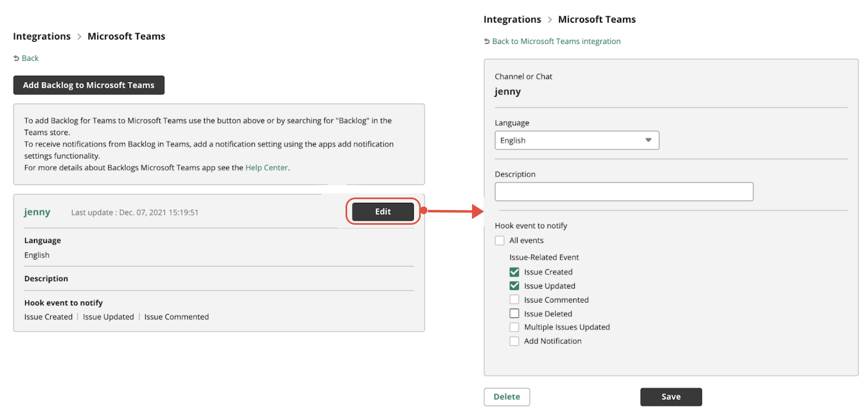The height and width of the screenshot is (414, 868).
Task: Open the jenny channel name link
Action: [x=37, y=212]
